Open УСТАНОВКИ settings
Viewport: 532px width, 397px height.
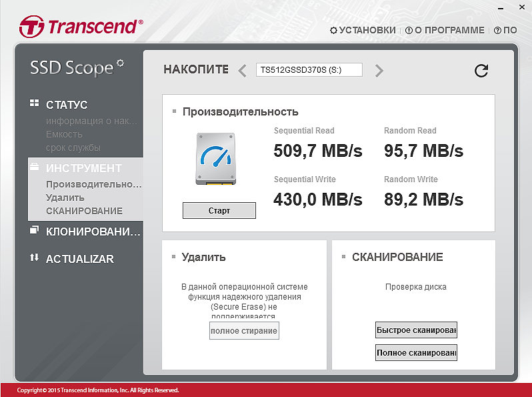point(363,30)
